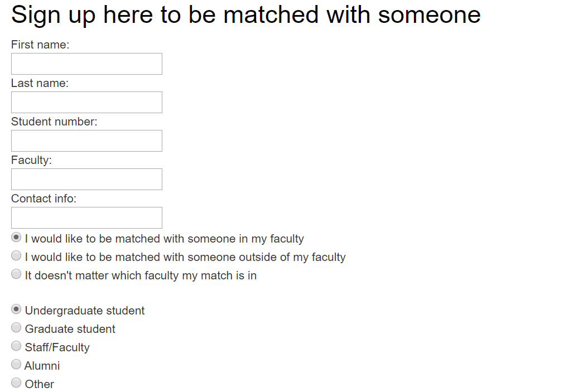The image size is (588, 392).
Task: Select "It doesn't matter which faculty" radio
Action: point(16,274)
